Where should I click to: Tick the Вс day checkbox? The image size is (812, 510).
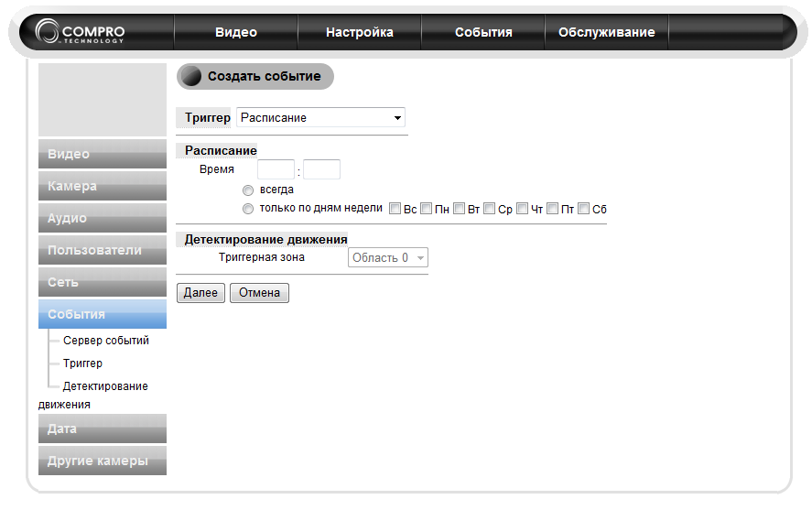[x=395, y=209]
